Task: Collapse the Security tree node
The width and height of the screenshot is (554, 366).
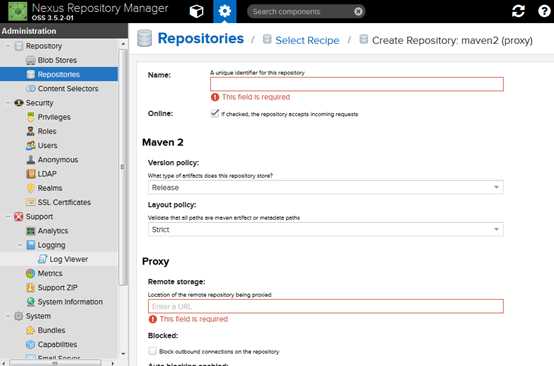Action: pos(8,103)
